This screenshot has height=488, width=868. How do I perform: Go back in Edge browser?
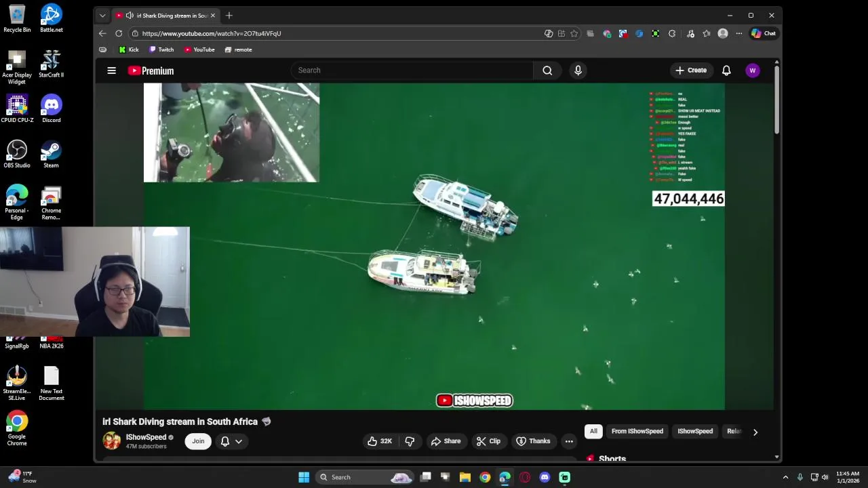click(x=102, y=33)
